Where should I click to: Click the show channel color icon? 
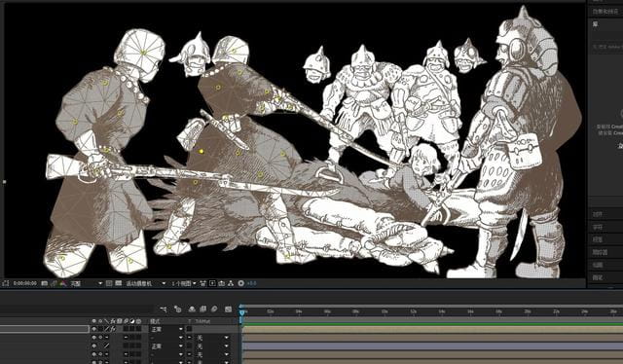coord(62,283)
